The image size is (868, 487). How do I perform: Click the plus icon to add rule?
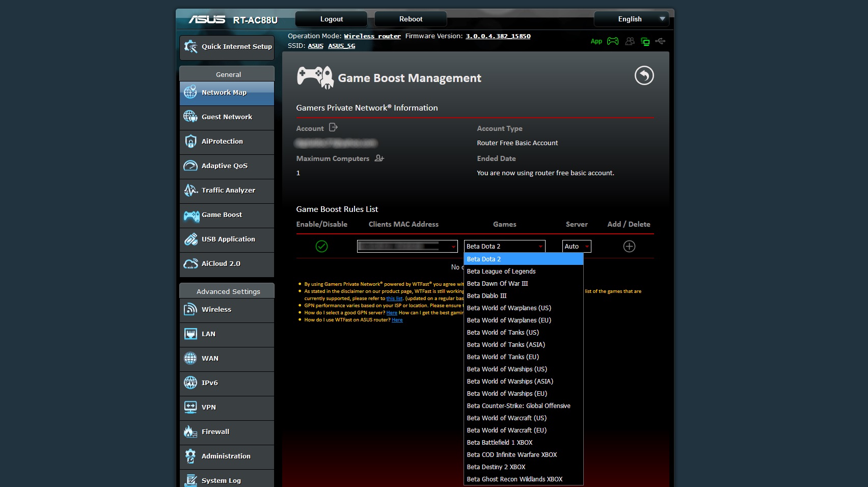coord(629,247)
